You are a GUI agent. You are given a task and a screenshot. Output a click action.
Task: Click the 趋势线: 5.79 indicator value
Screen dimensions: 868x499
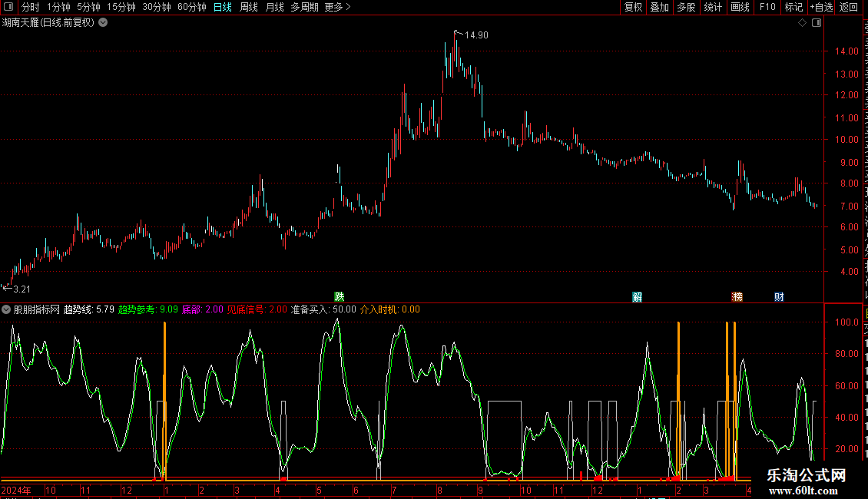(x=89, y=310)
